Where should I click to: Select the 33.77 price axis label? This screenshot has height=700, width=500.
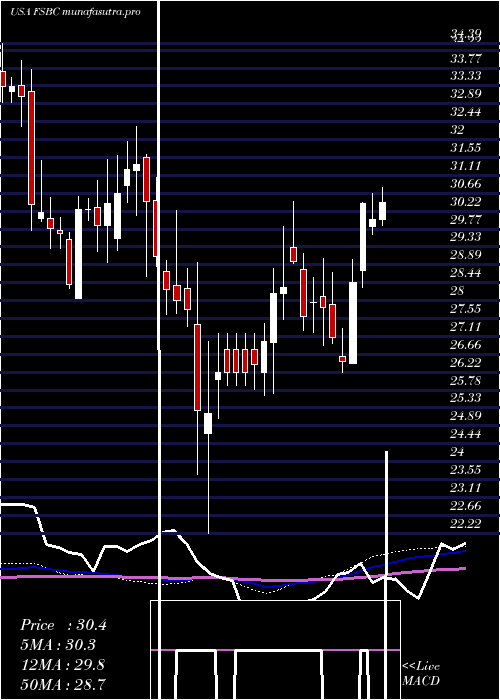466,58
